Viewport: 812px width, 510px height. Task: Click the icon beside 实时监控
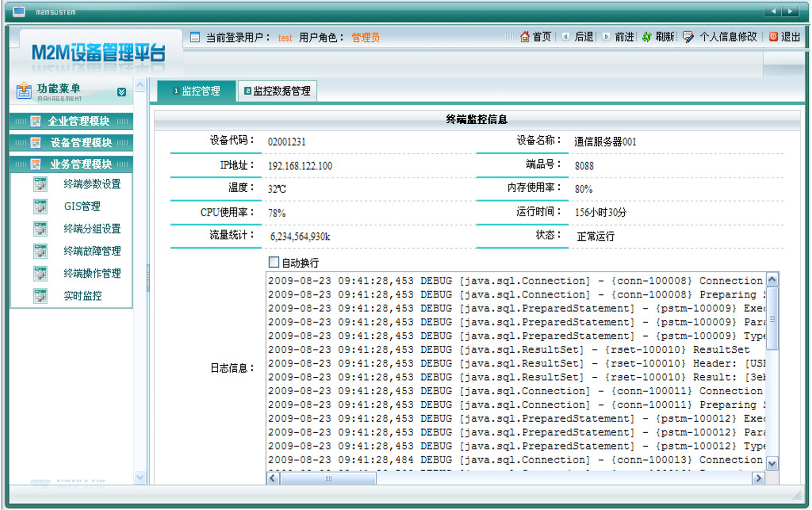pos(40,296)
